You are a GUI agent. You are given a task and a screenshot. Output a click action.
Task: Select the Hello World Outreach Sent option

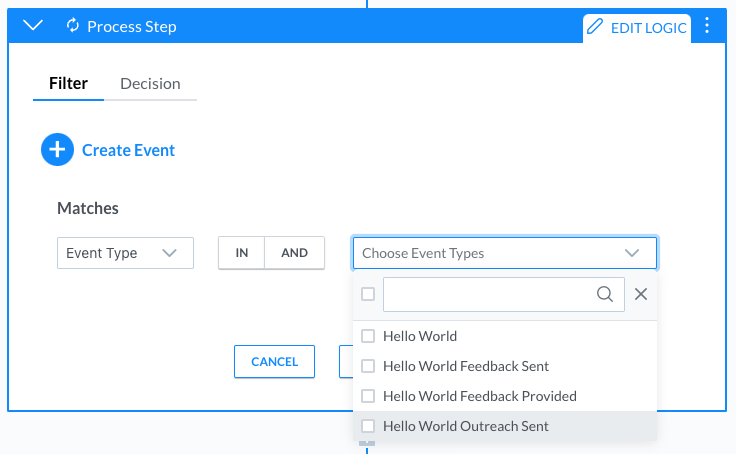pos(505,426)
